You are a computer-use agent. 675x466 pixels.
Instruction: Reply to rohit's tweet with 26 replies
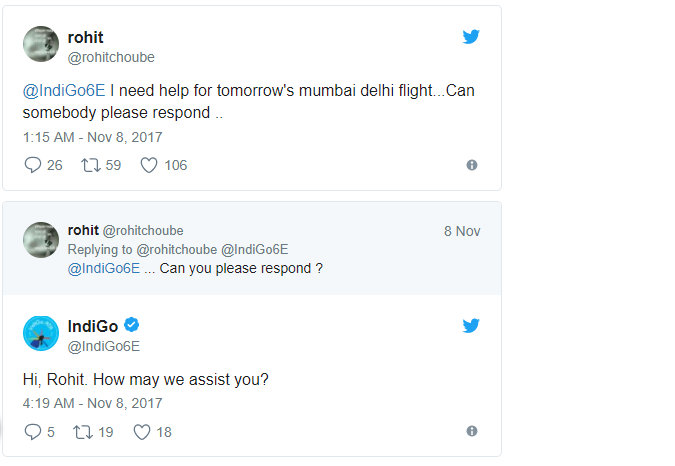tap(32, 165)
